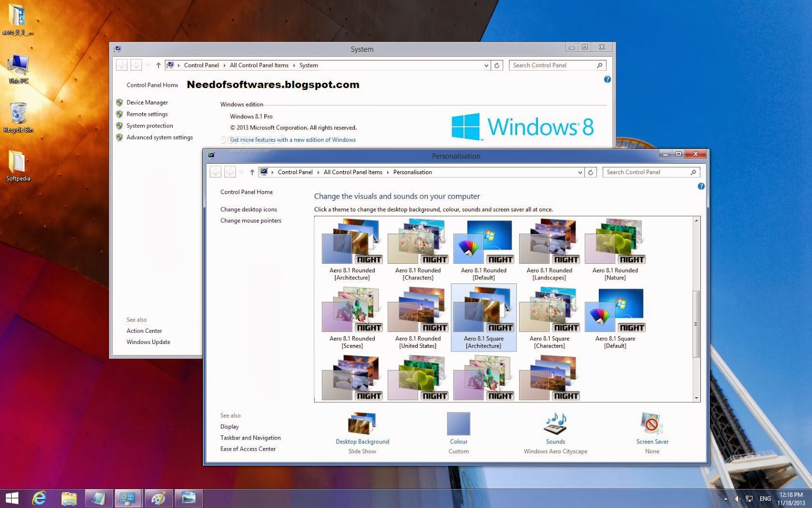Click Up arrow in System window
Viewport: 812px width, 508px height.
coord(158,65)
